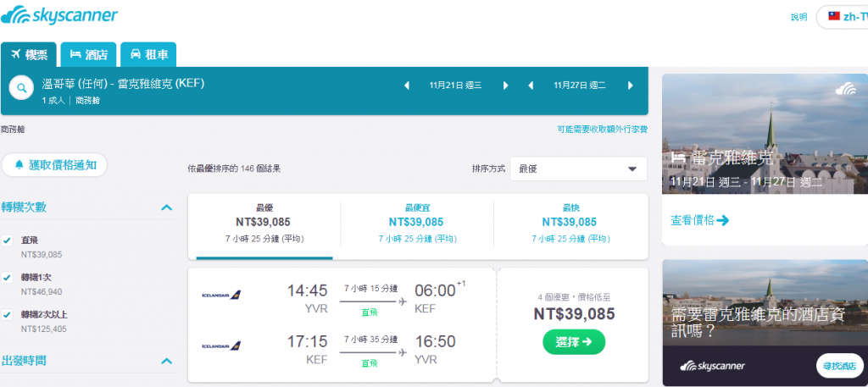Open the search magnifier icon

[x=21, y=88]
